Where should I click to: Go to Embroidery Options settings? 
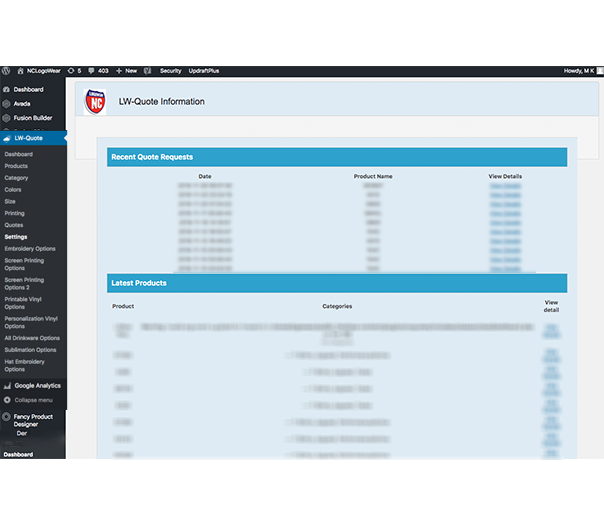(30, 248)
